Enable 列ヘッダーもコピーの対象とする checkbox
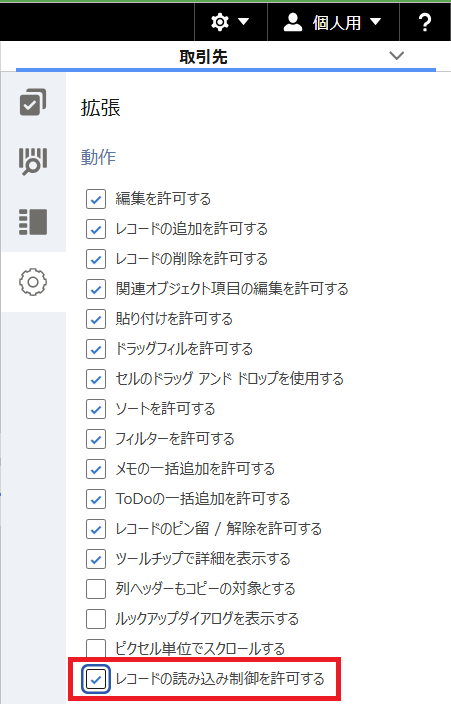 tap(96, 589)
